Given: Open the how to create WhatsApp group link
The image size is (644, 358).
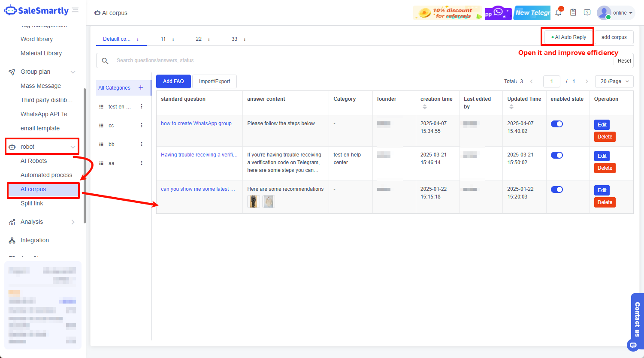Looking at the screenshot, I should click(x=196, y=123).
